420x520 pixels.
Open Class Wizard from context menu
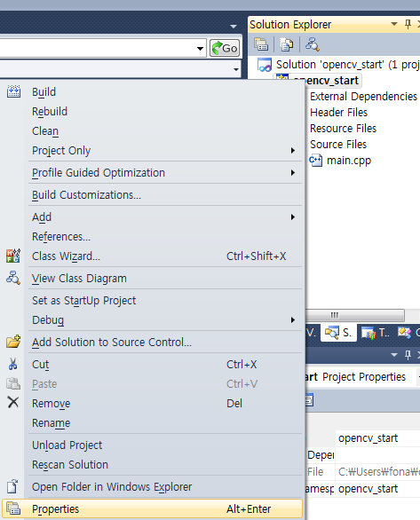click(x=152, y=256)
